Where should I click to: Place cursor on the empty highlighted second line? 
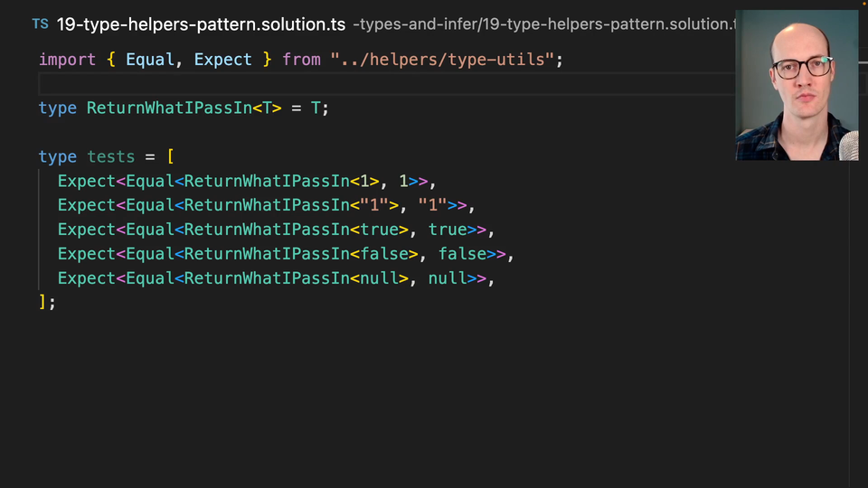pyautogui.click(x=362, y=84)
